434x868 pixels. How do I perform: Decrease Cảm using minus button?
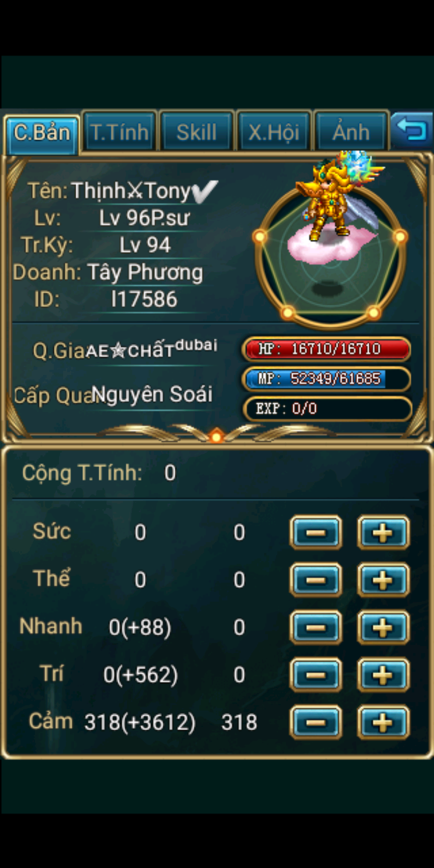click(x=316, y=722)
